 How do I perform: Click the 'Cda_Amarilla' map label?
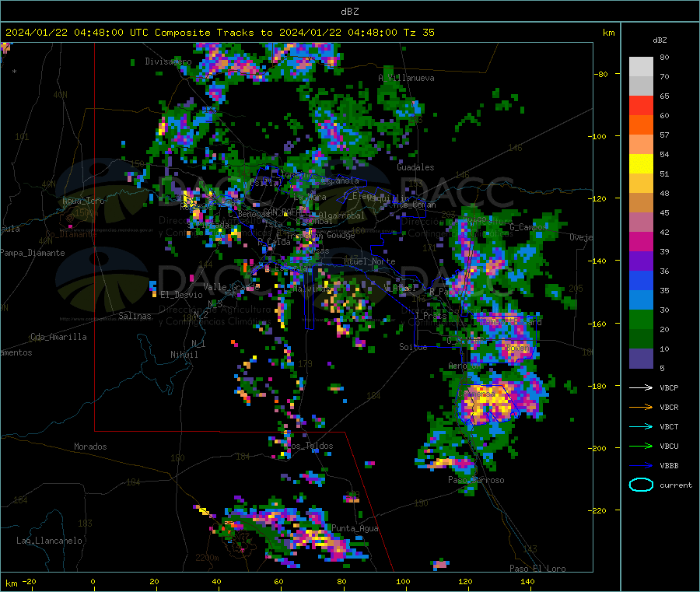58,337
